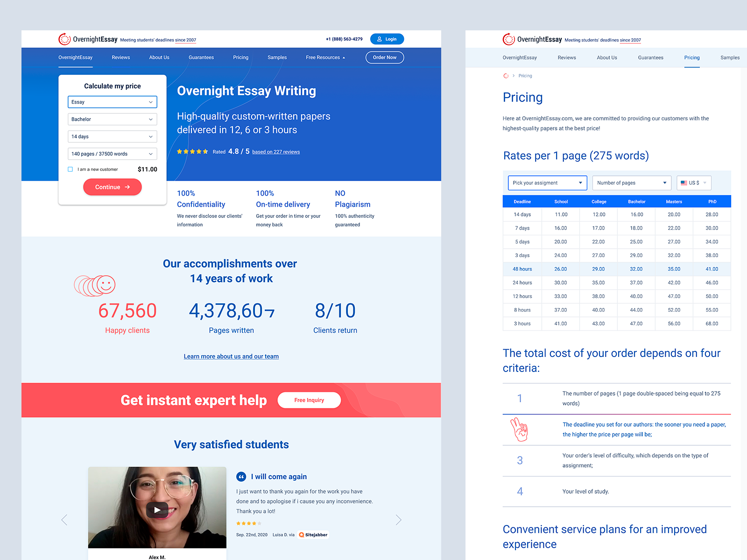Open the US $ currency dropdown
This screenshot has width=747, height=560.
[694, 183]
